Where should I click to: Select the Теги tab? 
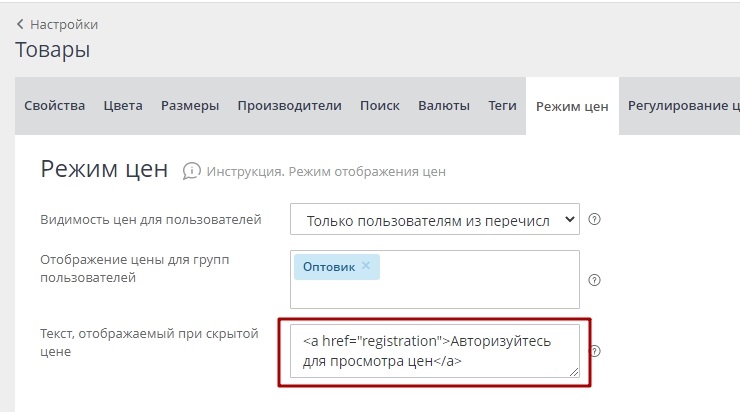coord(502,106)
